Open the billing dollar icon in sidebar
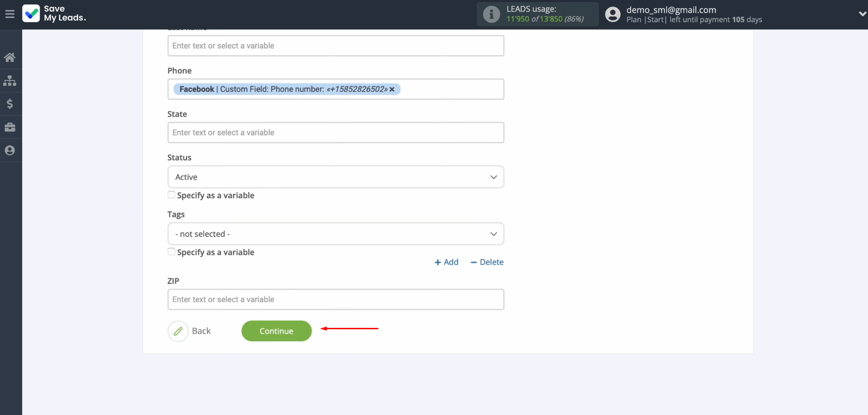Viewport: 868px width, 415px height. click(10, 104)
